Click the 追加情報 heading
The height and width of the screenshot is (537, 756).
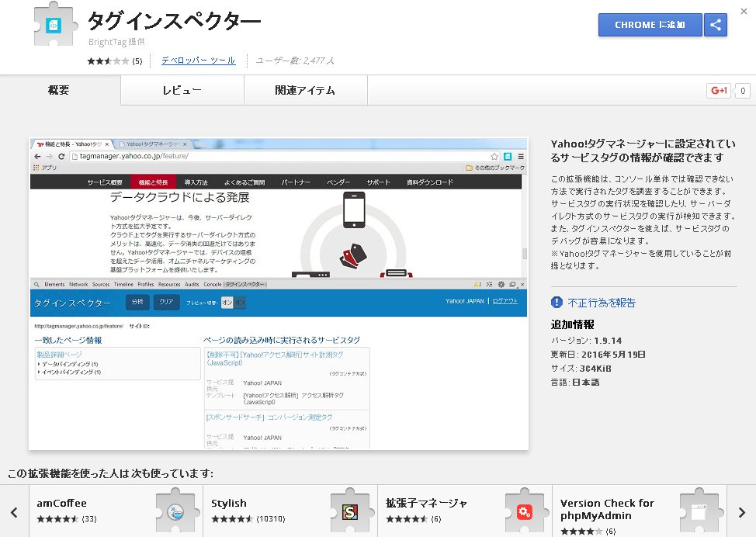pos(572,324)
